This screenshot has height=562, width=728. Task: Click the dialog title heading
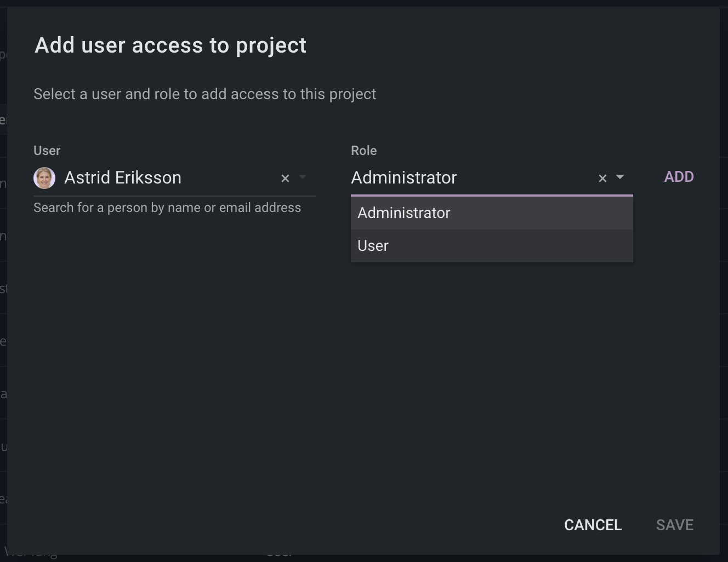coord(170,45)
